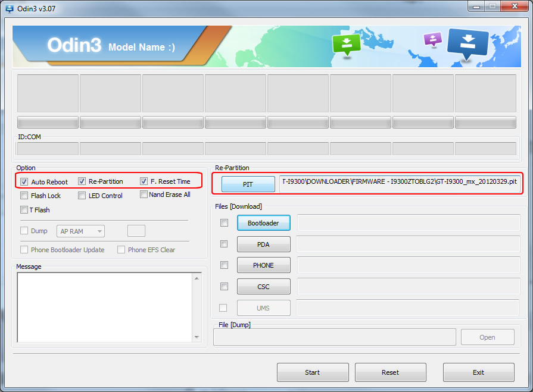
Task: Click the Dump checkbox
Action: pos(24,231)
